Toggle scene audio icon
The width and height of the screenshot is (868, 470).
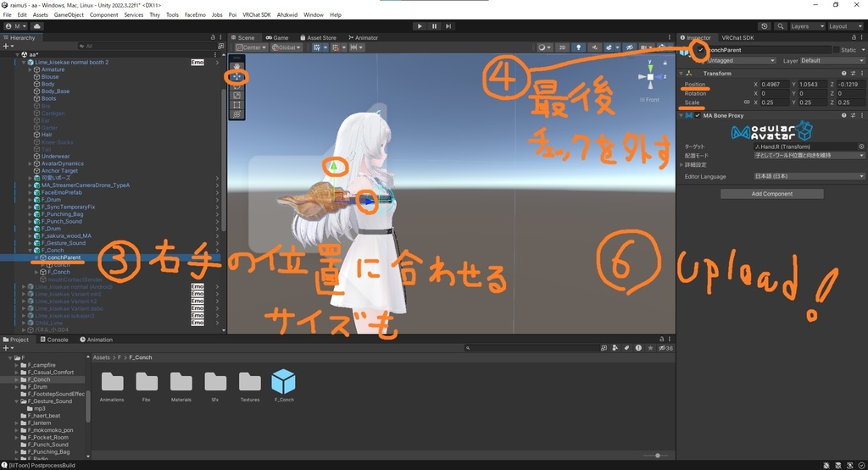(x=595, y=47)
